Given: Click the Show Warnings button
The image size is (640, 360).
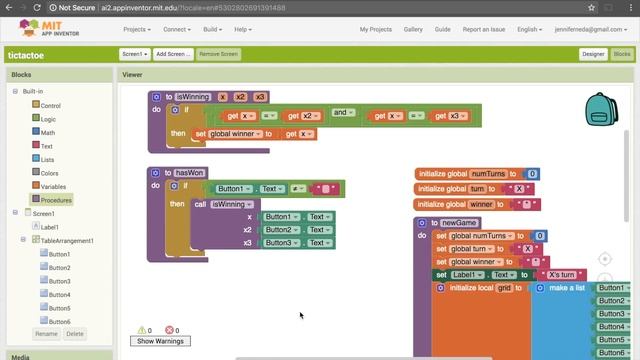Looking at the screenshot, I should 160,341.
